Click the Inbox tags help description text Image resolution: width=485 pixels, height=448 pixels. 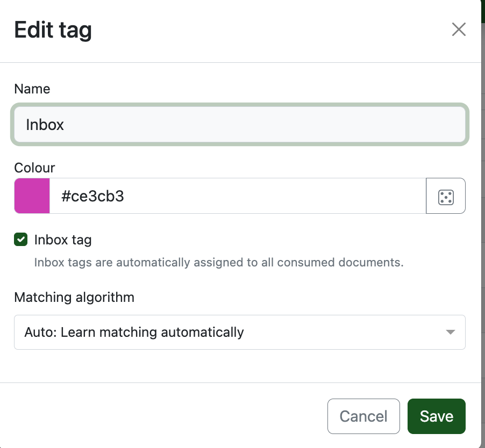coord(218,263)
